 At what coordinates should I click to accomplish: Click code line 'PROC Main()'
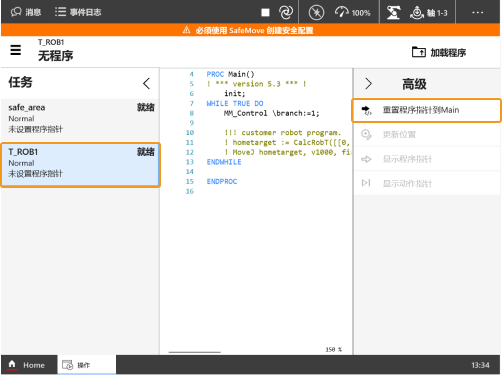coord(230,74)
